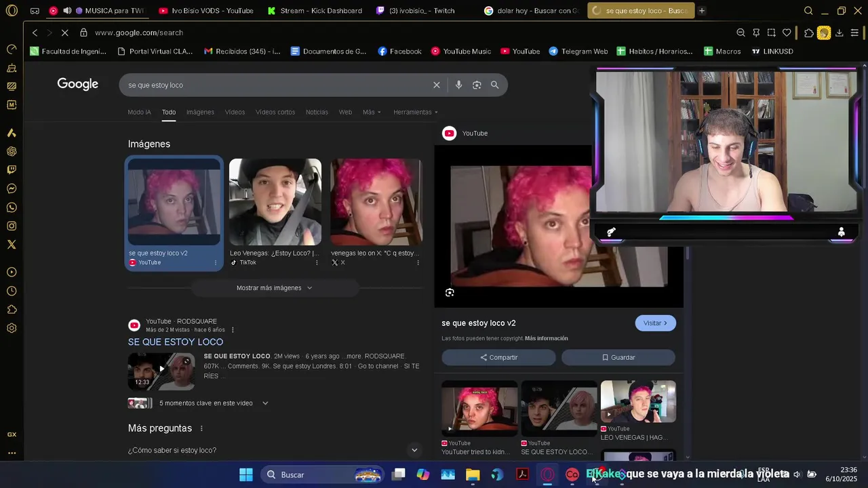868x488 pixels.
Task: Mute the MUSICA para TWI tab audio
Action: coord(67,11)
